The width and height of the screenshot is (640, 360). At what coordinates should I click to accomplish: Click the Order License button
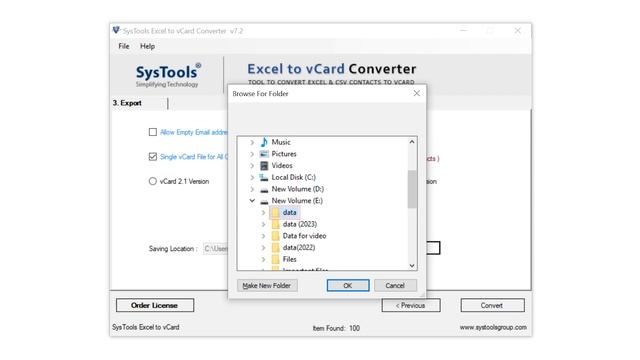click(x=155, y=305)
